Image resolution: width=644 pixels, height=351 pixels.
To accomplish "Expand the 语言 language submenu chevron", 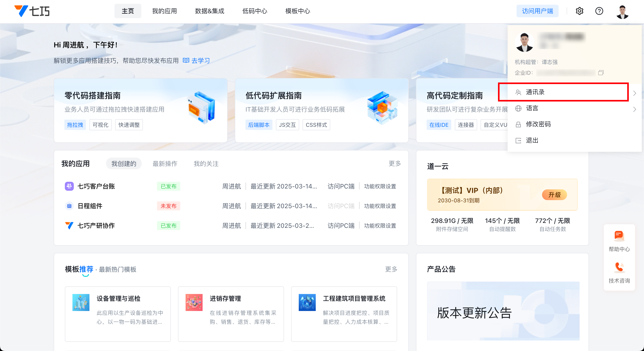I will coord(635,109).
